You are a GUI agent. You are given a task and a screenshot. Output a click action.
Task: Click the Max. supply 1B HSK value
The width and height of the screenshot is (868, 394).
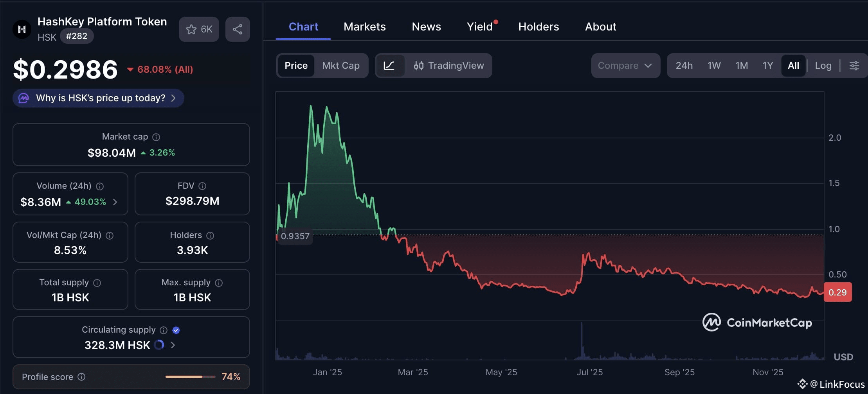[192, 297]
